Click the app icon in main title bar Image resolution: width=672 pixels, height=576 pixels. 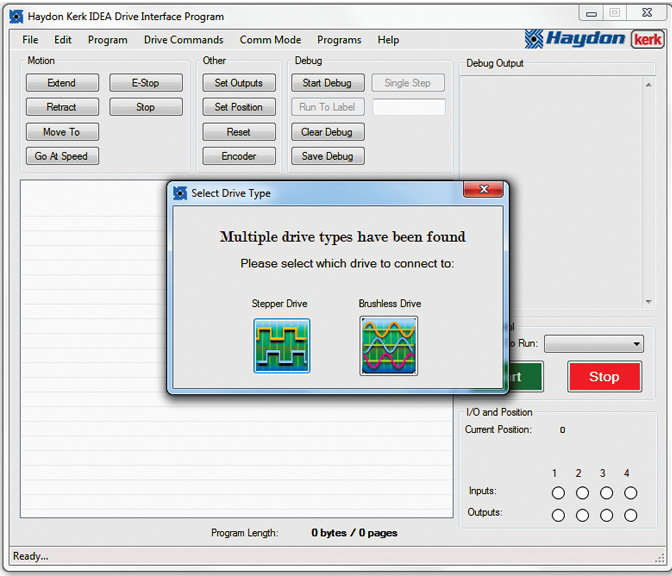16,16
